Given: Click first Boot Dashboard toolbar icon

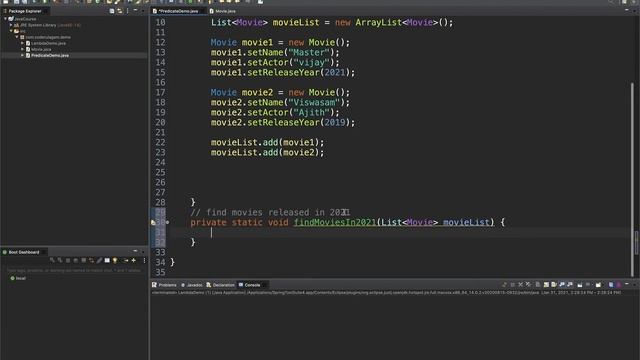Looking at the screenshot, I should click(52, 260).
